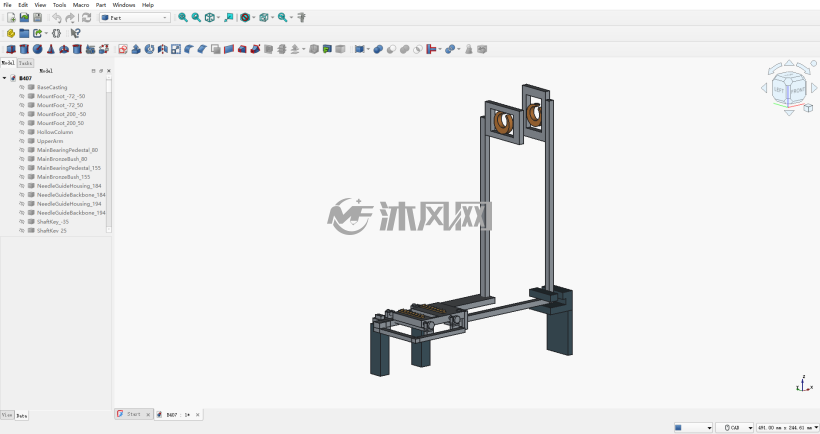Click the Extrude tool icon
Screen dimensions: 820x434
tap(136, 49)
